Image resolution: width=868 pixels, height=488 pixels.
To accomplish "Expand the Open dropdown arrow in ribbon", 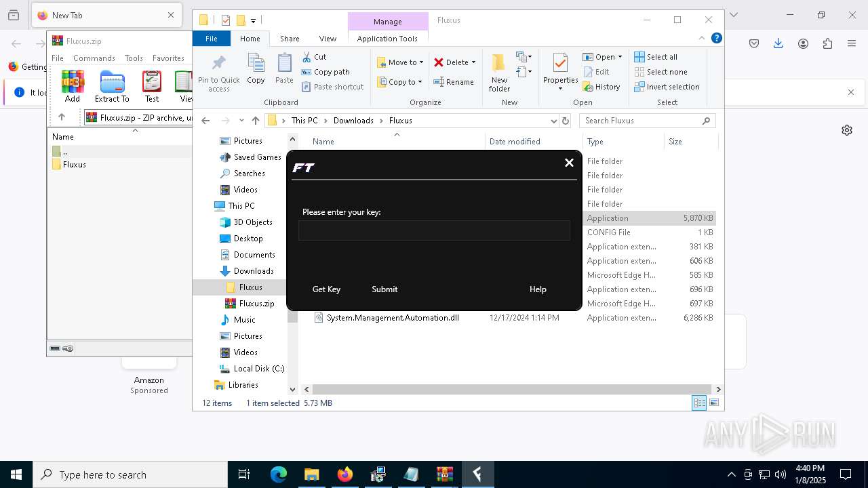I will click(620, 57).
